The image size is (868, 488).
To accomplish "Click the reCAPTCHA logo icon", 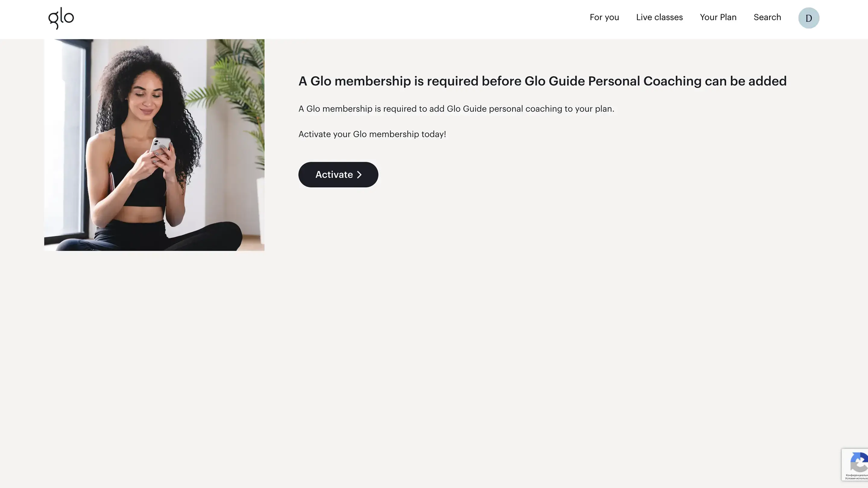I will click(860, 462).
